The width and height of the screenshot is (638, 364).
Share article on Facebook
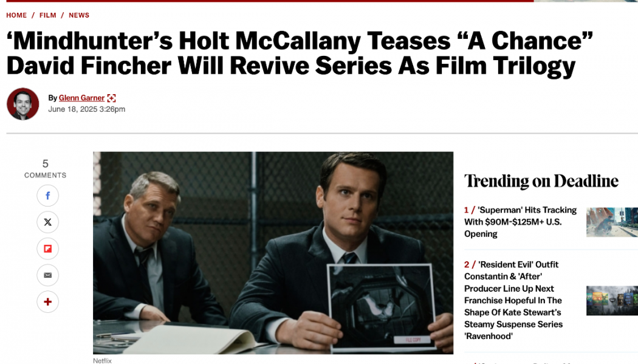47,196
